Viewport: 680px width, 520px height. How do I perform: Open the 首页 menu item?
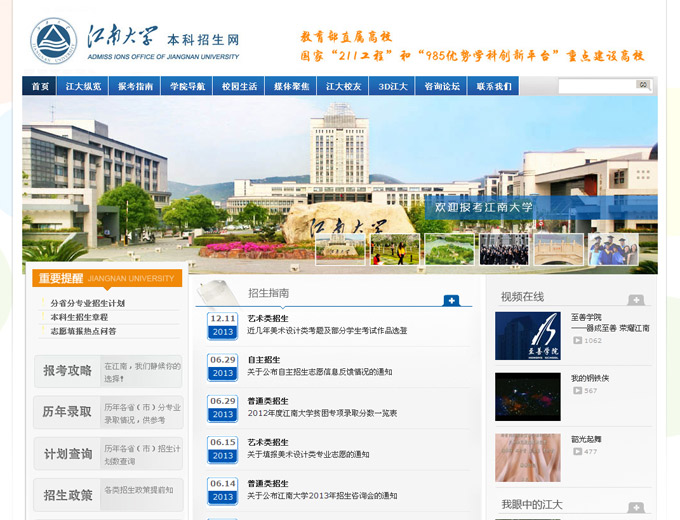point(39,86)
